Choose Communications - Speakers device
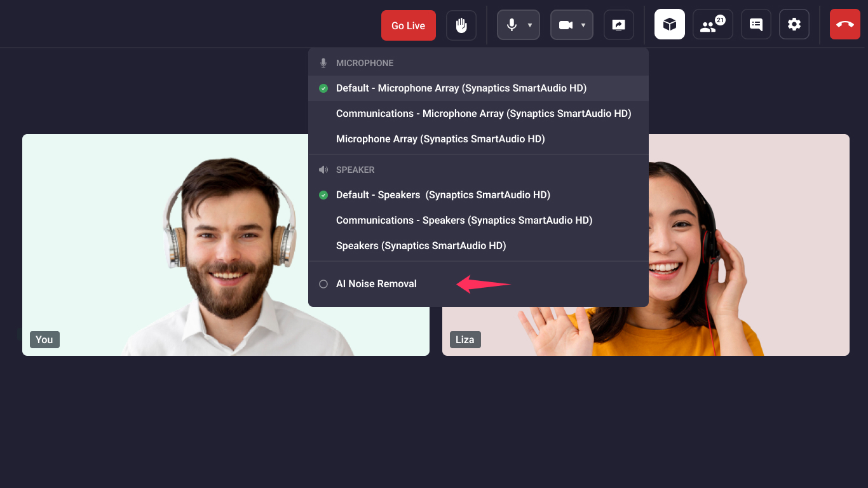Viewport: 868px width, 488px height. click(x=478, y=220)
